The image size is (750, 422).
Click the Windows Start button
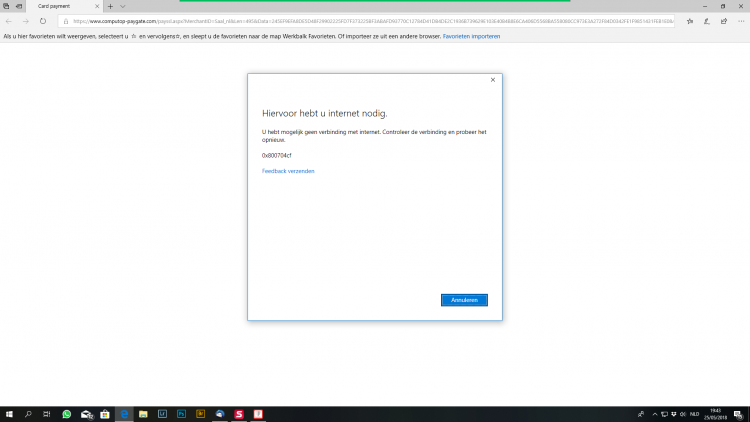click(9, 414)
